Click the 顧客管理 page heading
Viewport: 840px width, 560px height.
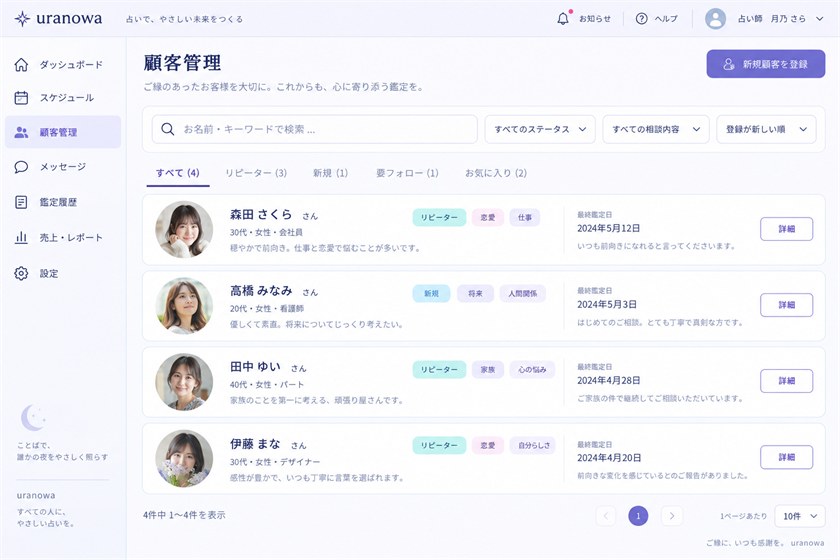(182, 63)
